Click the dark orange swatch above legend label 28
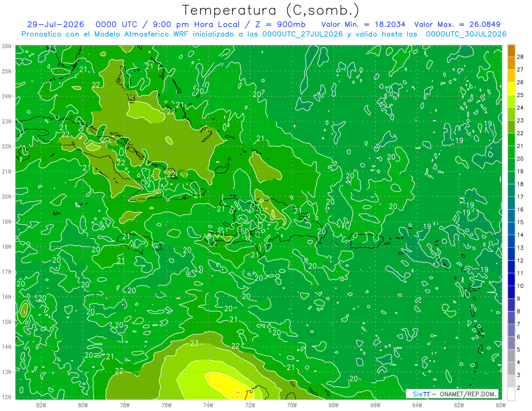This screenshot has width=532, height=411. [x=511, y=50]
